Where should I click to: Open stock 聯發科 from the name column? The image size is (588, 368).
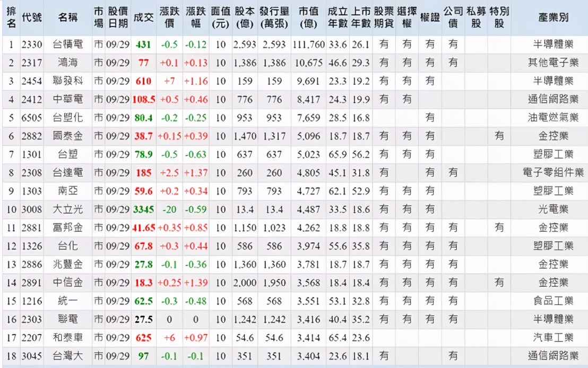[66, 81]
